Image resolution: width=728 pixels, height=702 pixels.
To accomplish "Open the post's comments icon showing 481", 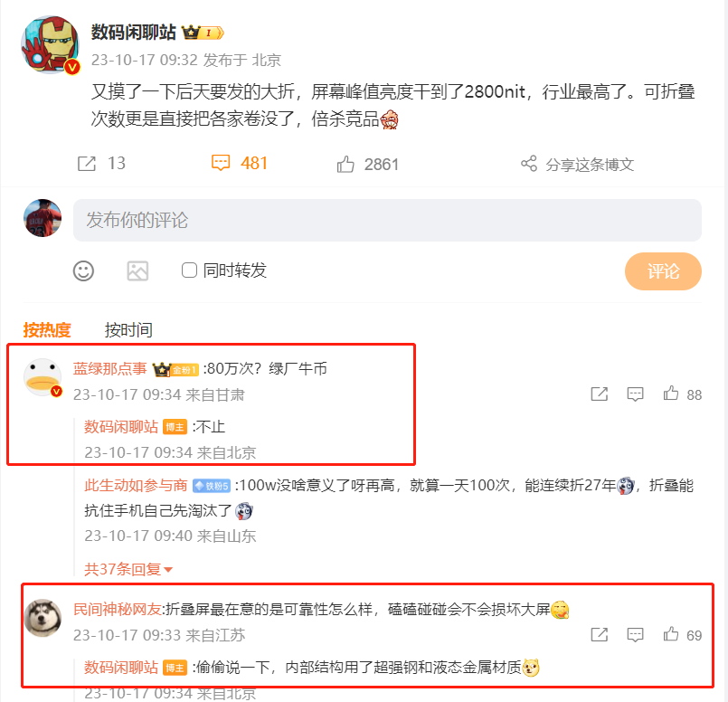I will pyautogui.click(x=221, y=163).
